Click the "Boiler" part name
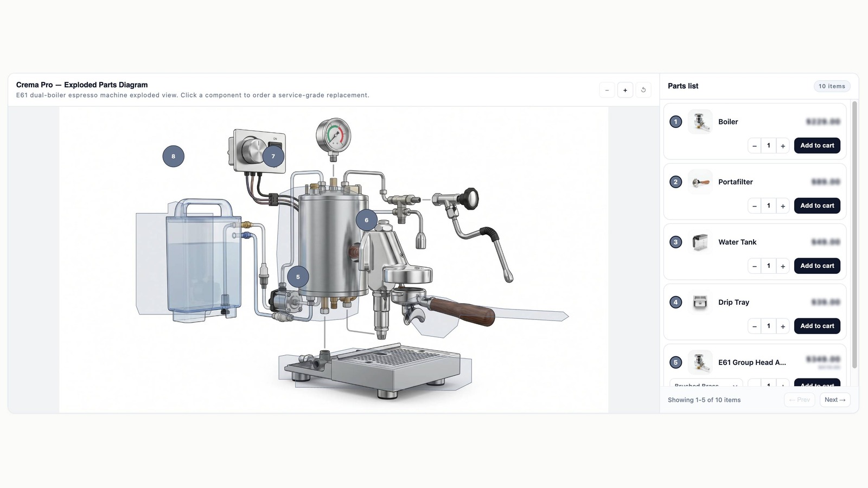 click(728, 122)
